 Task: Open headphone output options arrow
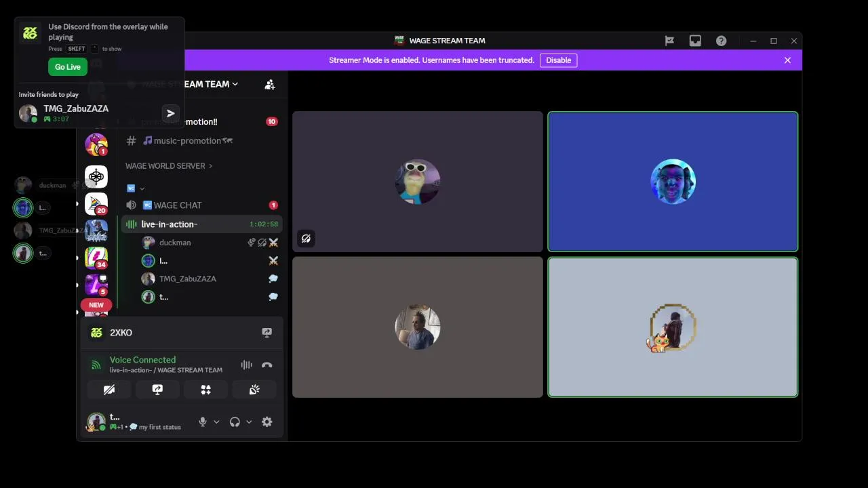[x=249, y=422]
